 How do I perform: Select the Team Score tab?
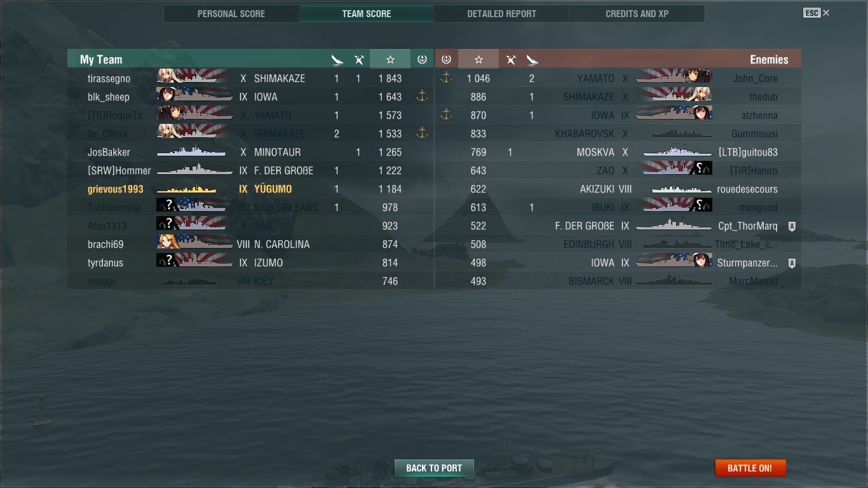367,13
